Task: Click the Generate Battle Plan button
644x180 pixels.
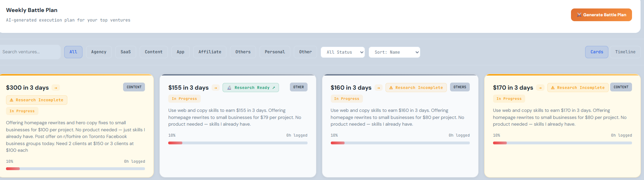Action: tap(601, 15)
